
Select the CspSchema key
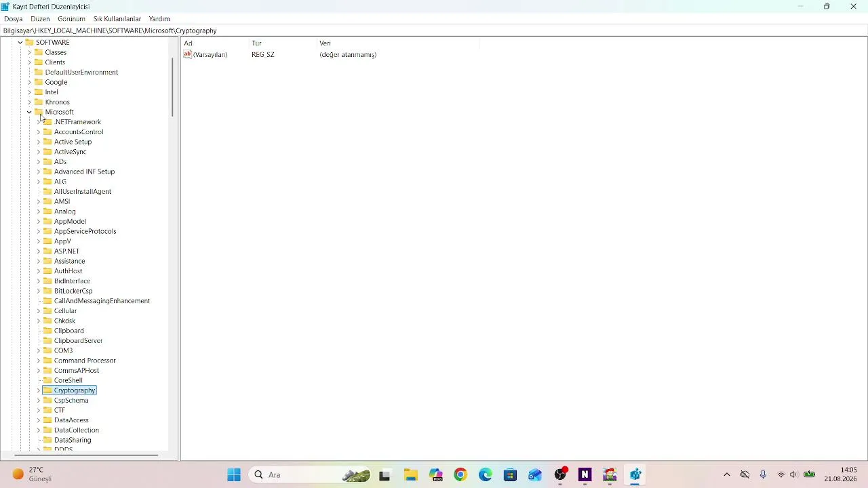[71, 401]
